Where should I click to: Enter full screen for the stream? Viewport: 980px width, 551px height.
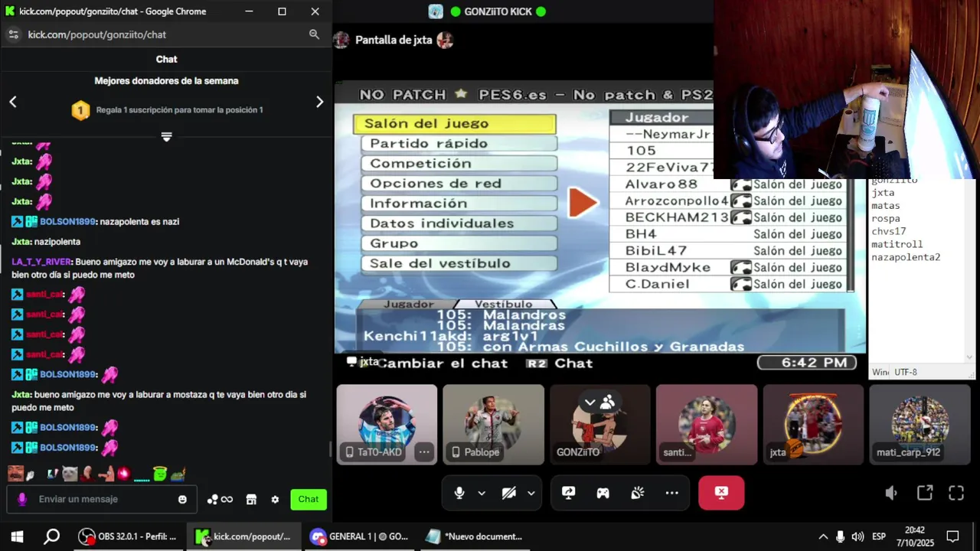pos(956,493)
